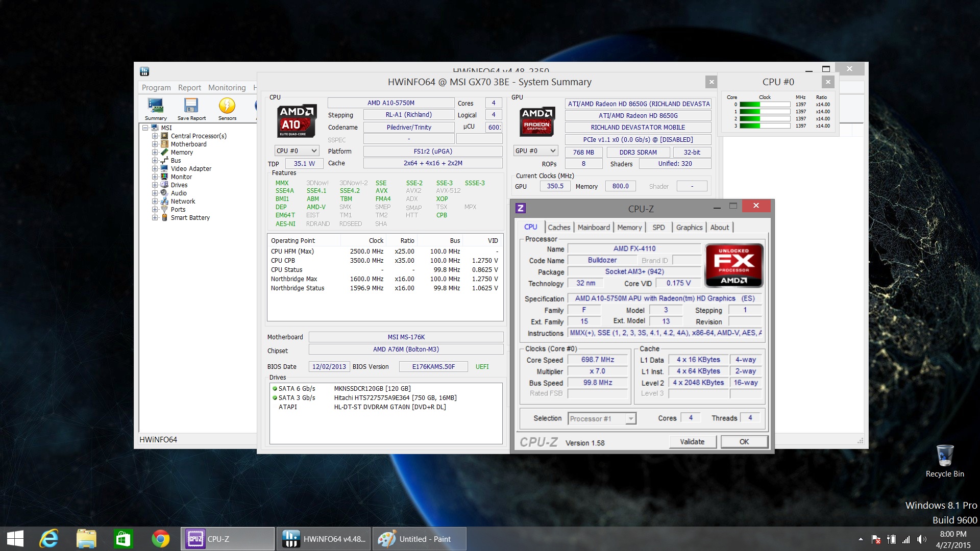Select the Monitor tree item

[x=181, y=177]
